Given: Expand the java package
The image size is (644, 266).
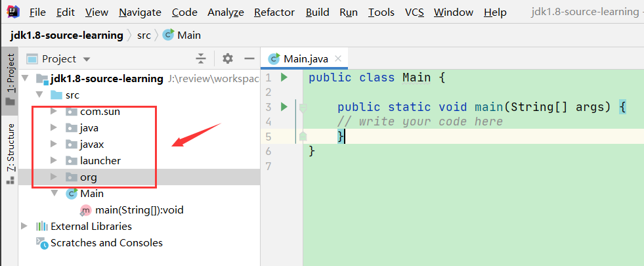Looking at the screenshot, I should coord(53,128).
